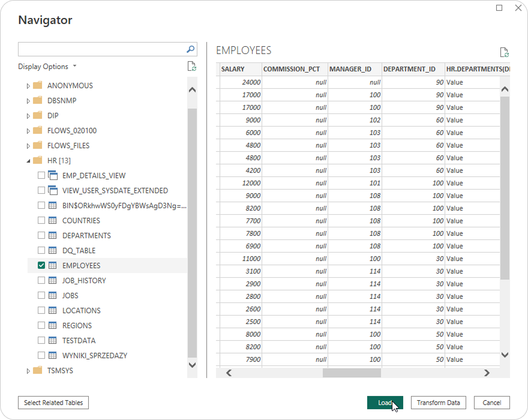Uncheck the EMPLOYEES table checkbox
Image resolution: width=528 pixels, height=420 pixels.
point(41,265)
